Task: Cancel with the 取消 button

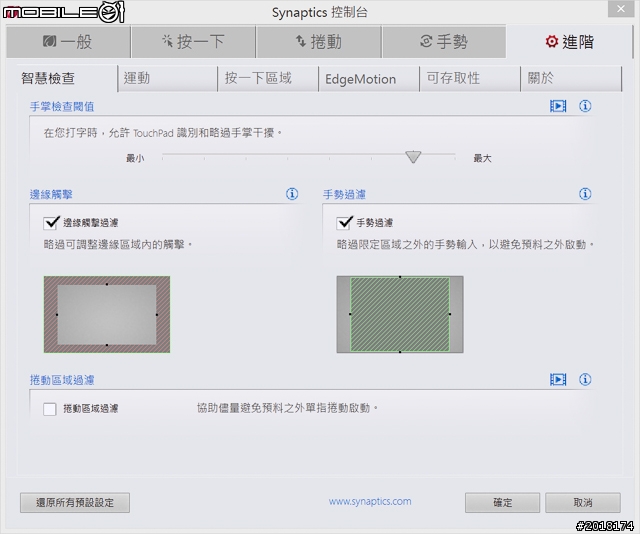Action: click(x=583, y=503)
